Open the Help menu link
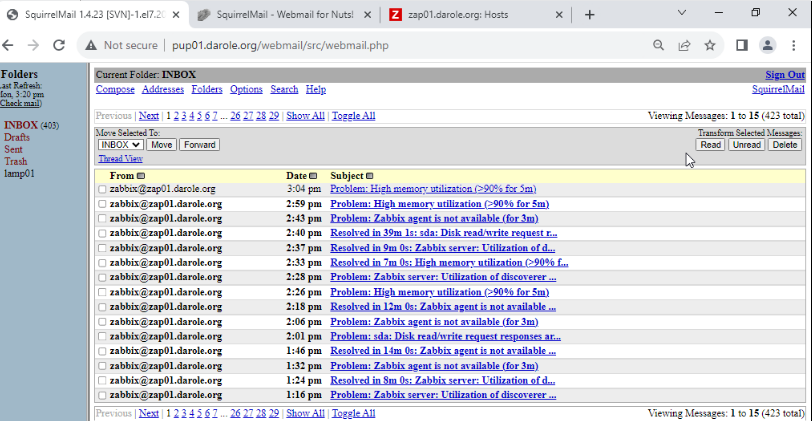812x421 pixels. tap(315, 89)
